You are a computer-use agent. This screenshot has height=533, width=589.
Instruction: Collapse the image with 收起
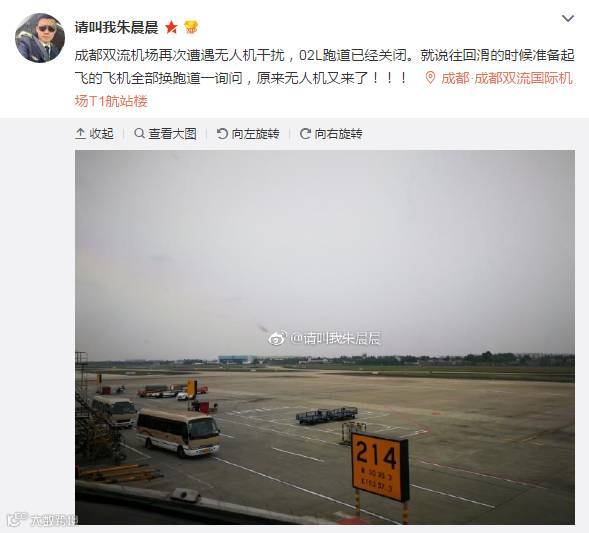point(95,134)
